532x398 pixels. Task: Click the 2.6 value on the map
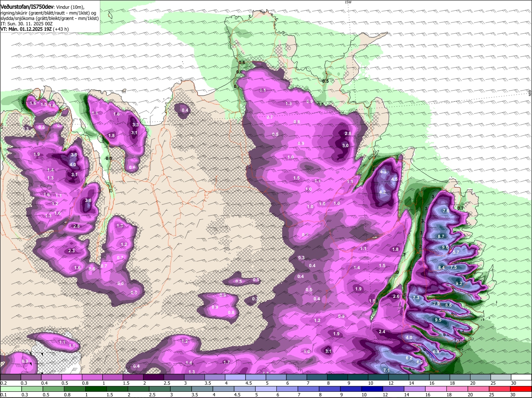coord(396,296)
